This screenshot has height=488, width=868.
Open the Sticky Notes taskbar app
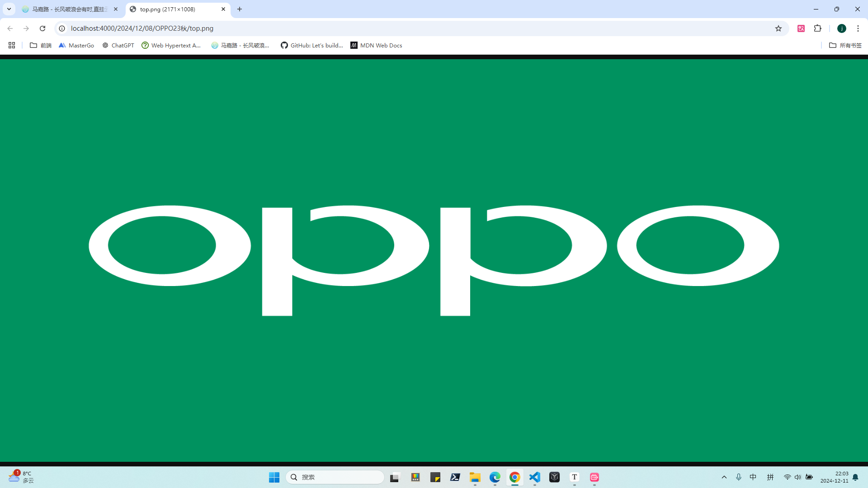[x=435, y=477]
